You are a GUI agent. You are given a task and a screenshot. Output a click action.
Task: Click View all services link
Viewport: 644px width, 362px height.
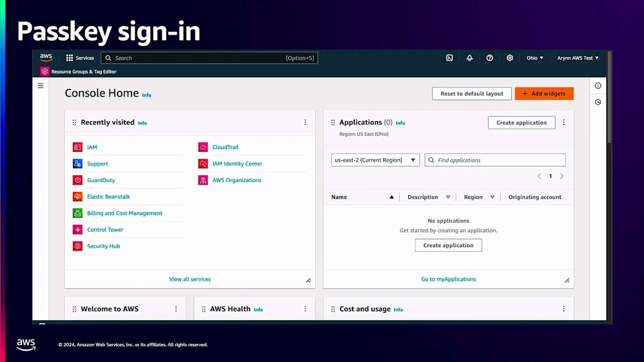(190, 279)
